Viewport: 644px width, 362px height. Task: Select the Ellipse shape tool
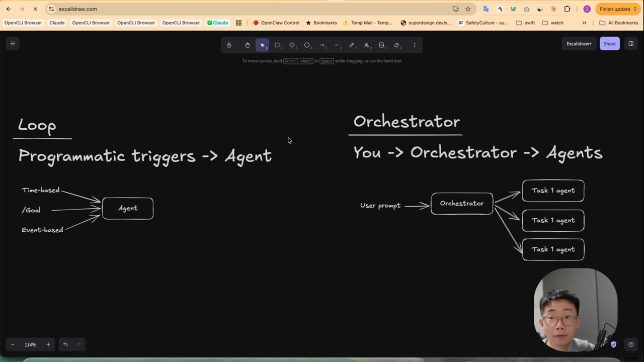click(307, 45)
